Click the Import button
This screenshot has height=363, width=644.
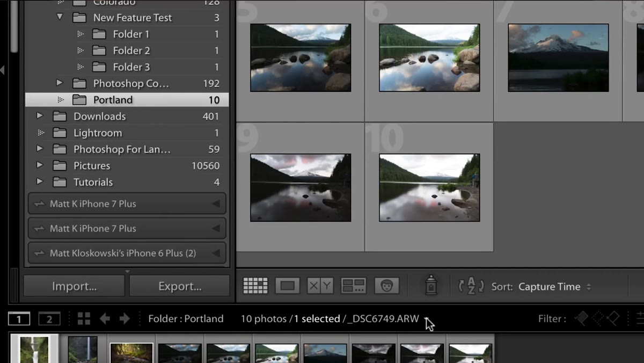click(74, 286)
